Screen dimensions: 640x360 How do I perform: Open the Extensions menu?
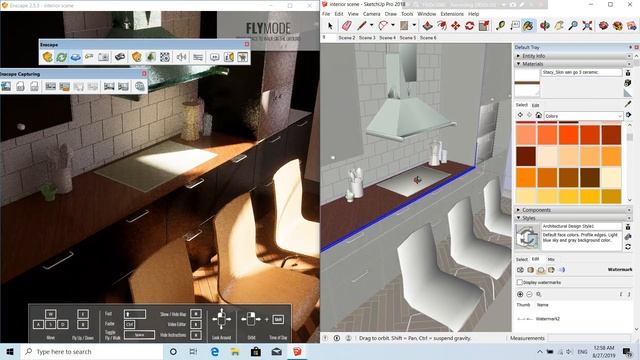pos(452,14)
